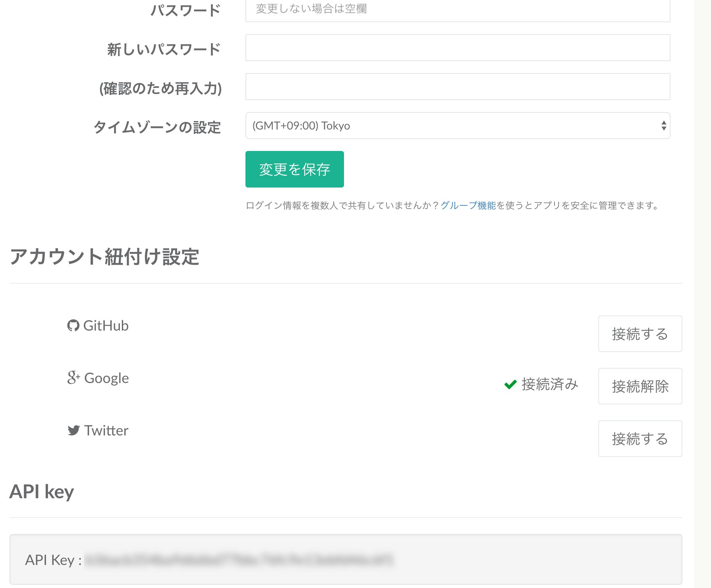Click the Twitter bird icon

(x=73, y=430)
